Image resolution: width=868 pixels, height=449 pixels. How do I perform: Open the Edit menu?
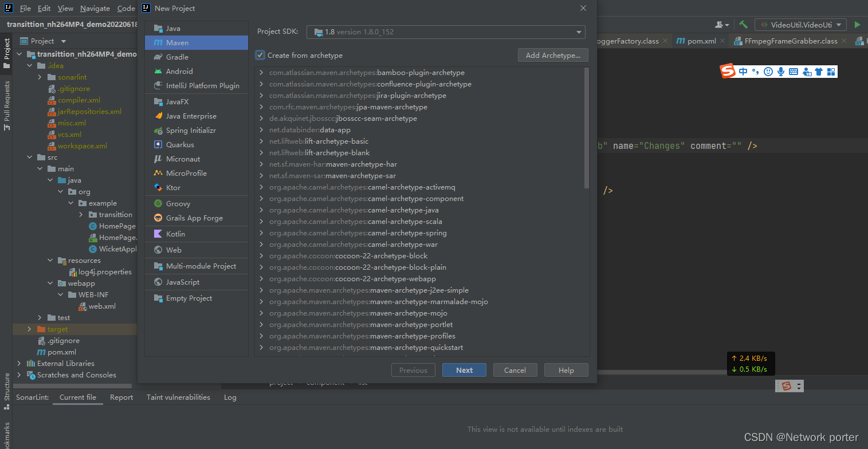click(x=44, y=9)
